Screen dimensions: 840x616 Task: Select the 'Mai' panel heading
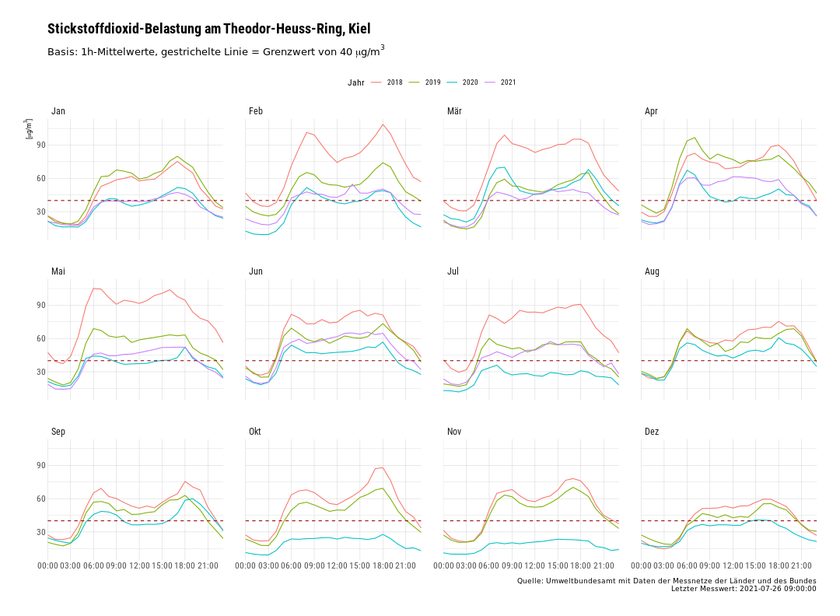[58, 271]
